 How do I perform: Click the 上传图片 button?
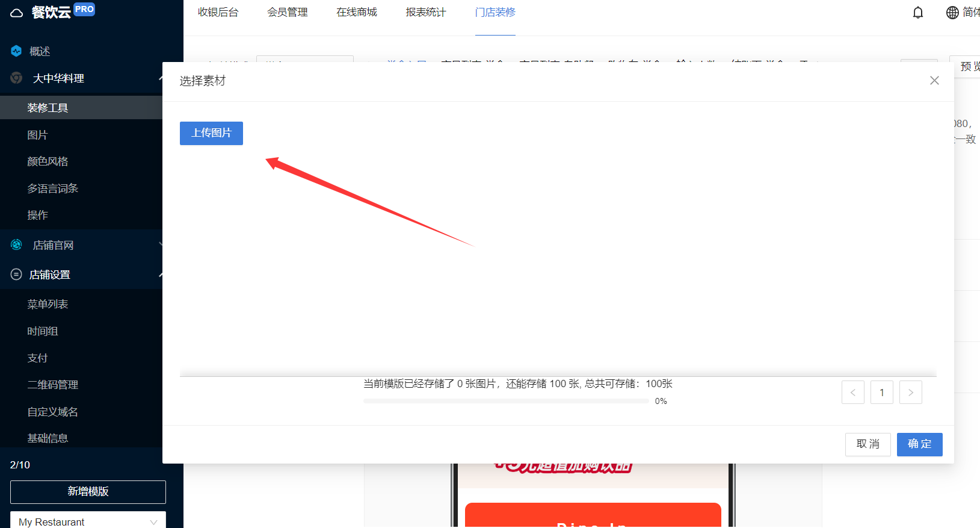[x=211, y=133]
